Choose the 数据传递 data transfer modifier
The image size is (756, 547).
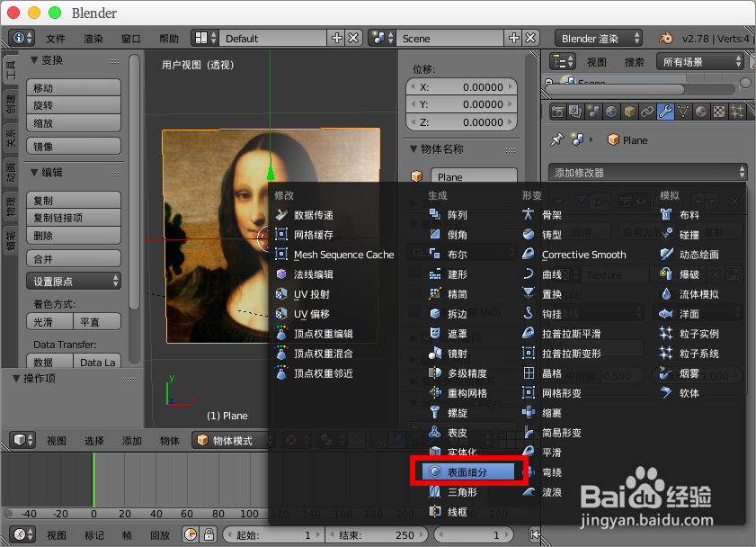[x=304, y=215]
